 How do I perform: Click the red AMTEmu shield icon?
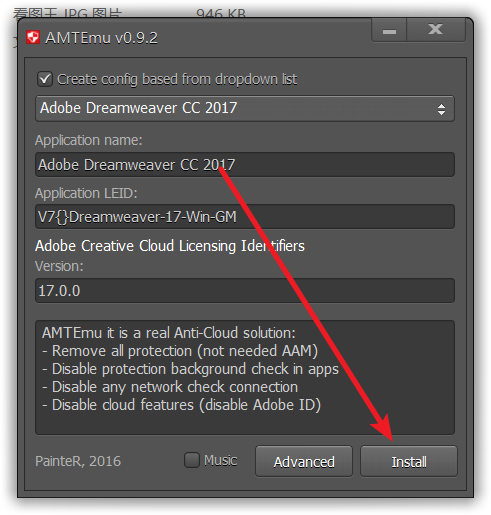click(x=33, y=37)
